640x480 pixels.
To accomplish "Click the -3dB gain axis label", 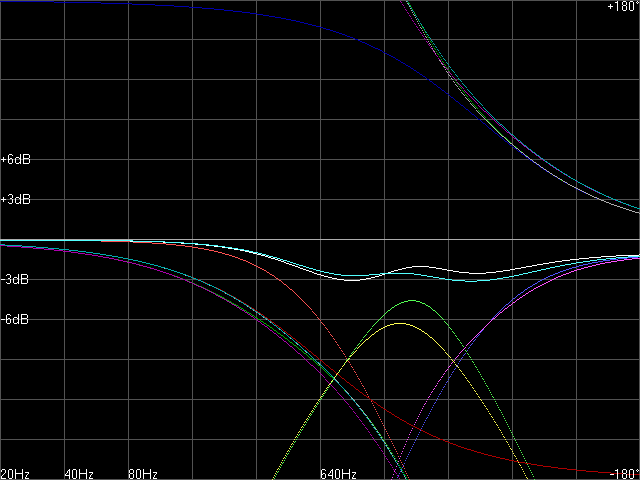I will coord(15,280).
